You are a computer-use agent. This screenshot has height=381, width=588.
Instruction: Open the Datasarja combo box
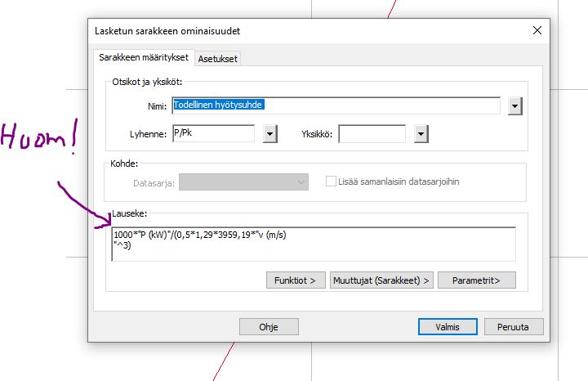[x=243, y=182]
